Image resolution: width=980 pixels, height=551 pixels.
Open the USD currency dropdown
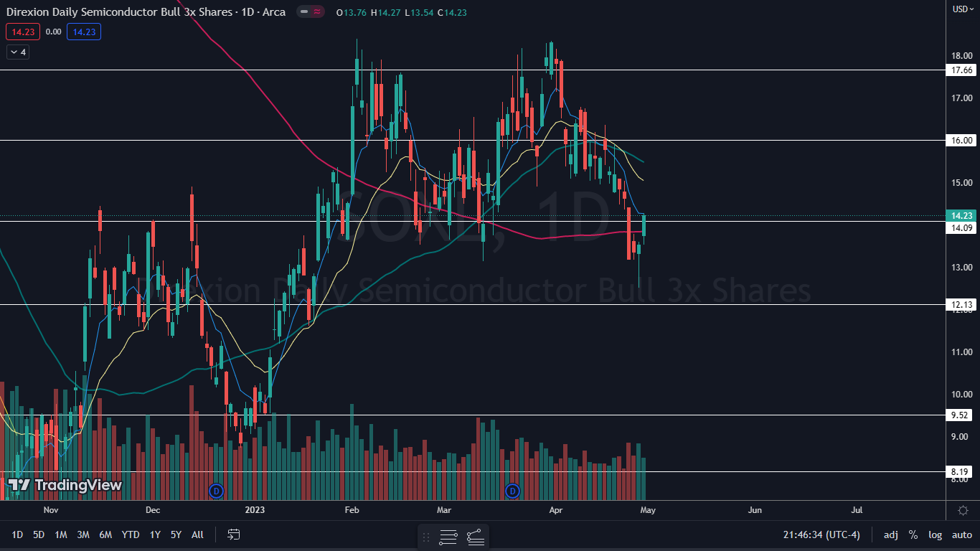[962, 9]
